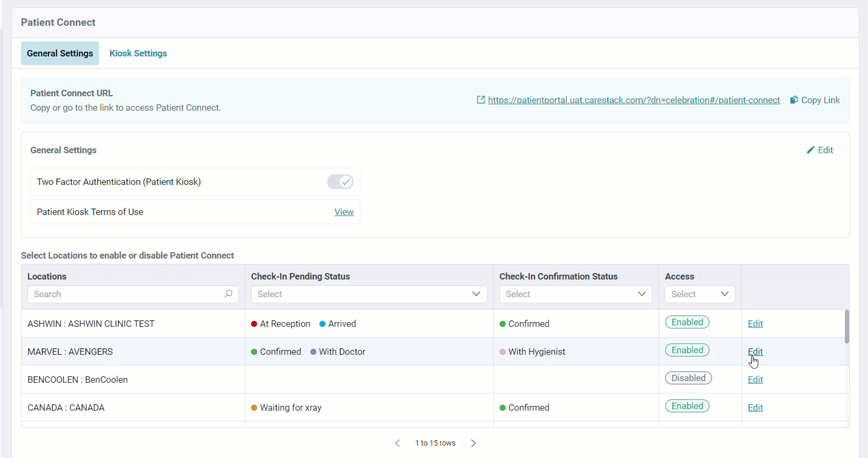View Patient Kiosk Terms of Use
This screenshot has width=868, height=458.
(x=344, y=212)
